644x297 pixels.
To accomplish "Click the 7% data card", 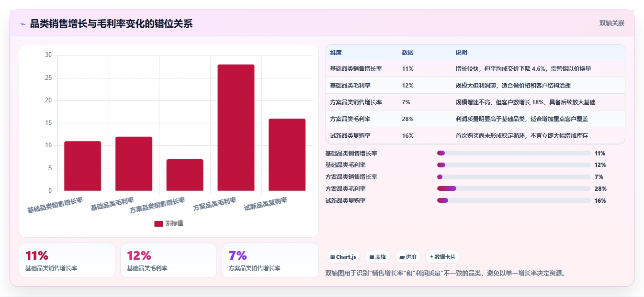I will click(270, 260).
